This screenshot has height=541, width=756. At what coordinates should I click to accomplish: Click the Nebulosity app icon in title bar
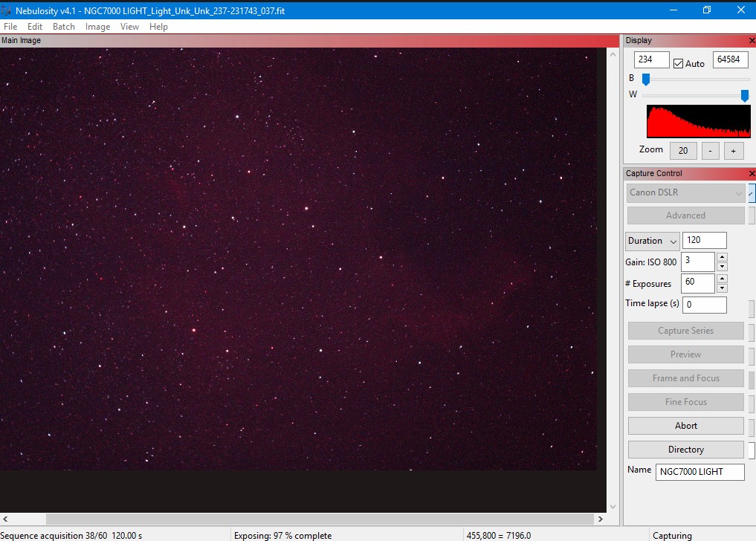point(6,10)
